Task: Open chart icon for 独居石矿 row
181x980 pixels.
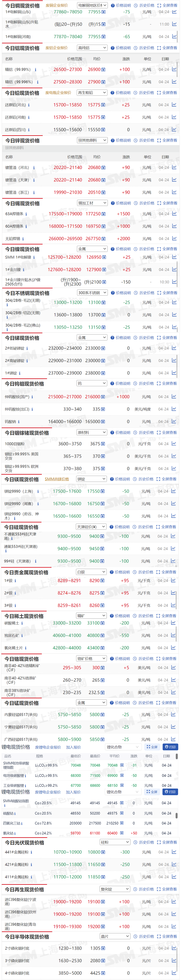Action: [173, 635]
